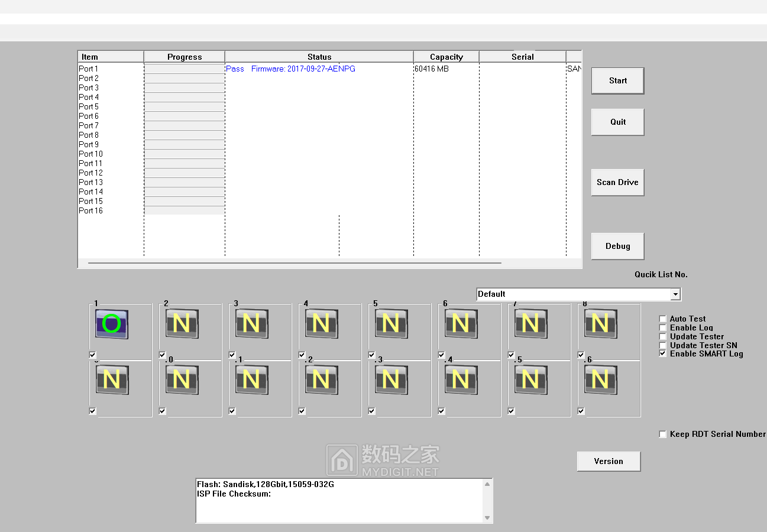The image size is (767, 532).
Task: Click the port 5 drive N icon
Action: 391,324
